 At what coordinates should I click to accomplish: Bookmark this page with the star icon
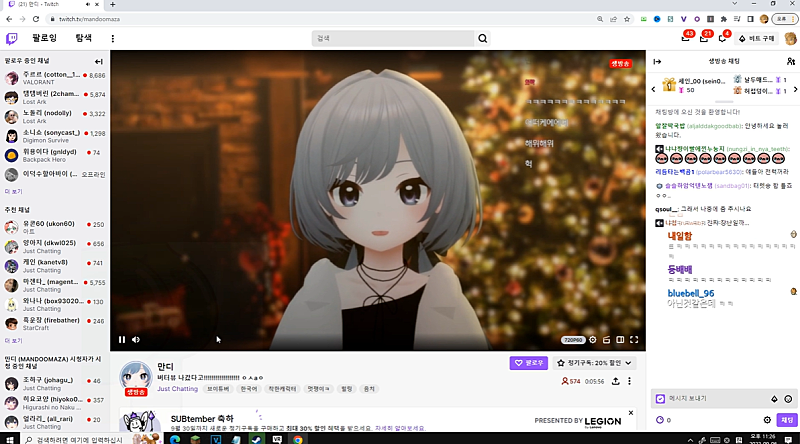627,19
